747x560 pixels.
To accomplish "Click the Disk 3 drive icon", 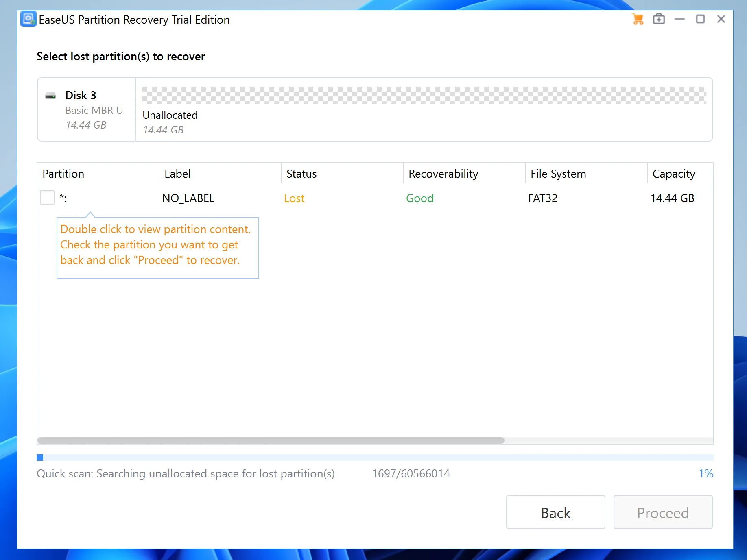I will (x=50, y=96).
